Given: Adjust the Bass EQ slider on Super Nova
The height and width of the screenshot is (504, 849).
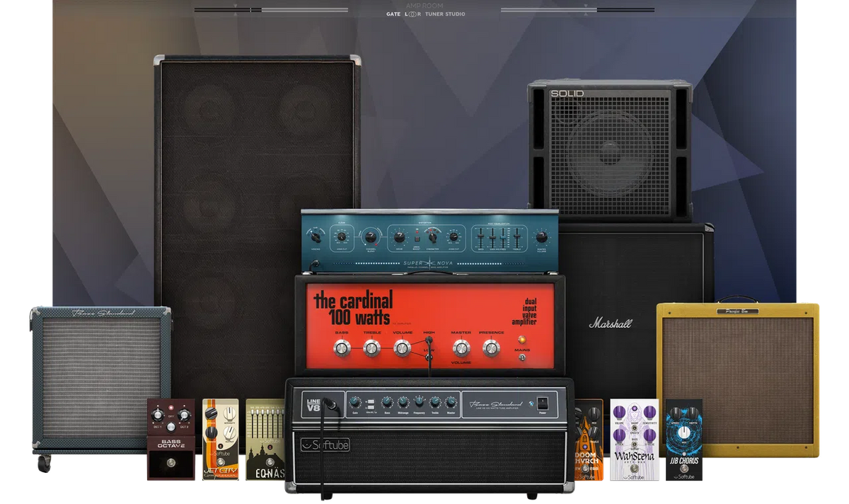Looking at the screenshot, I should (479, 237).
